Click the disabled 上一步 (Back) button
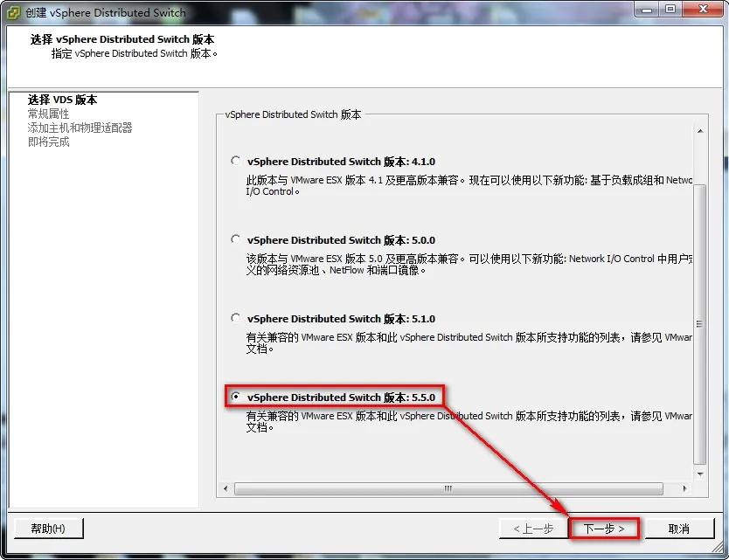The width and height of the screenshot is (729, 560). pyautogui.click(x=533, y=529)
